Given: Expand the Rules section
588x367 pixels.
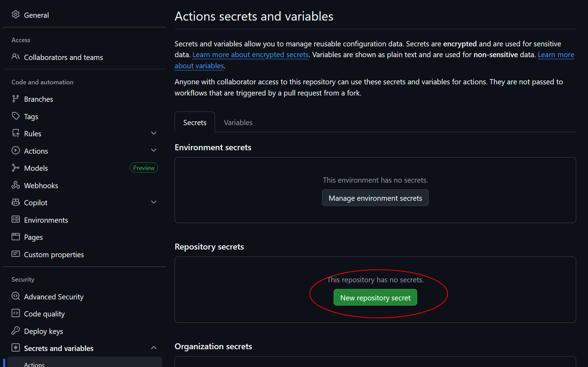Looking at the screenshot, I should pos(154,133).
